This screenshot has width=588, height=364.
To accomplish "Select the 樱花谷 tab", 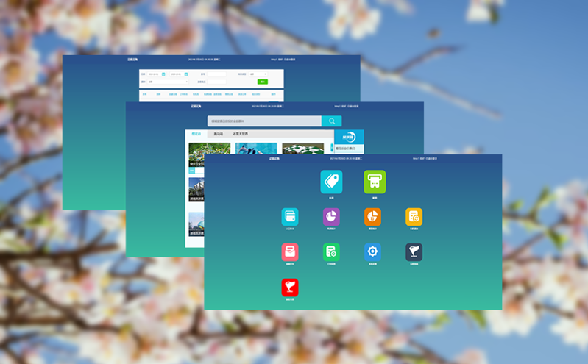I will pyautogui.click(x=196, y=134).
